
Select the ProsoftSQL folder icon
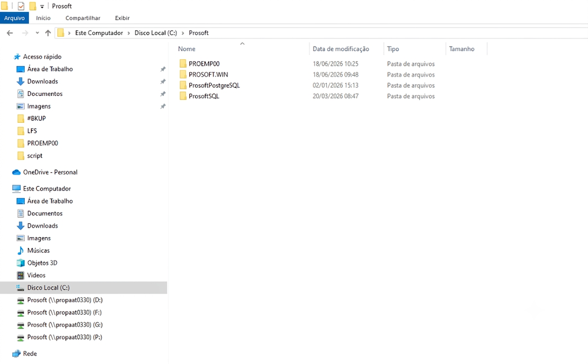[183, 96]
